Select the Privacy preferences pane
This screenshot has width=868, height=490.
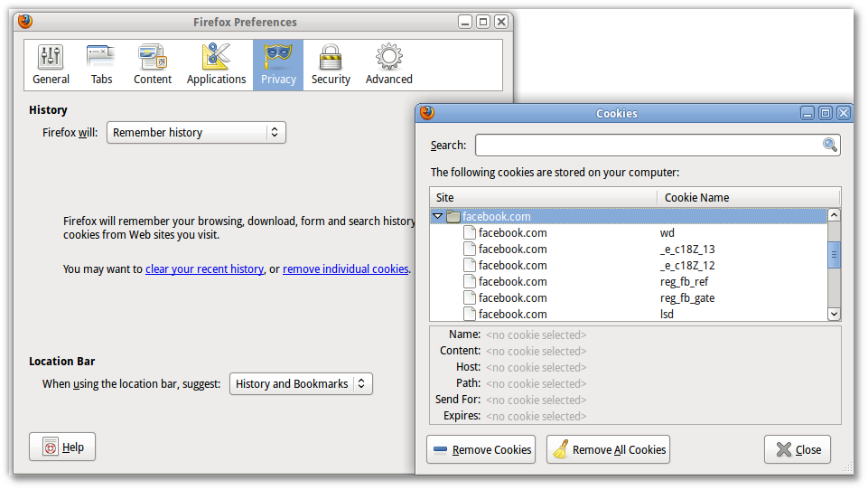pyautogui.click(x=278, y=65)
